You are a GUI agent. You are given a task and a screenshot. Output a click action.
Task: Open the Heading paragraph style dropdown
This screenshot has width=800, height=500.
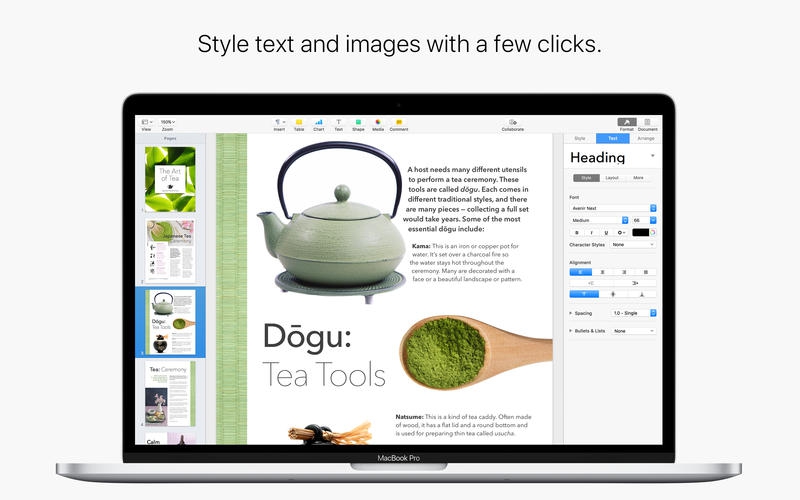[x=653, y=156]
